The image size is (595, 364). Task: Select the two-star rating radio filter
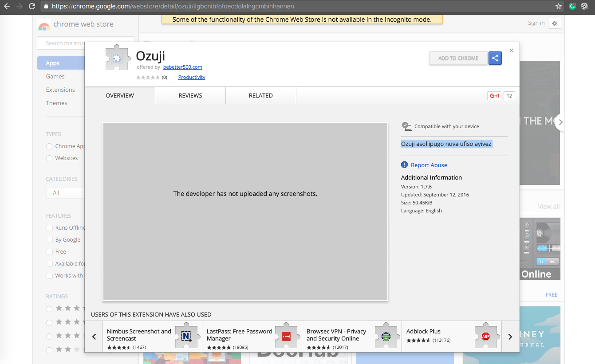(49, 350)
